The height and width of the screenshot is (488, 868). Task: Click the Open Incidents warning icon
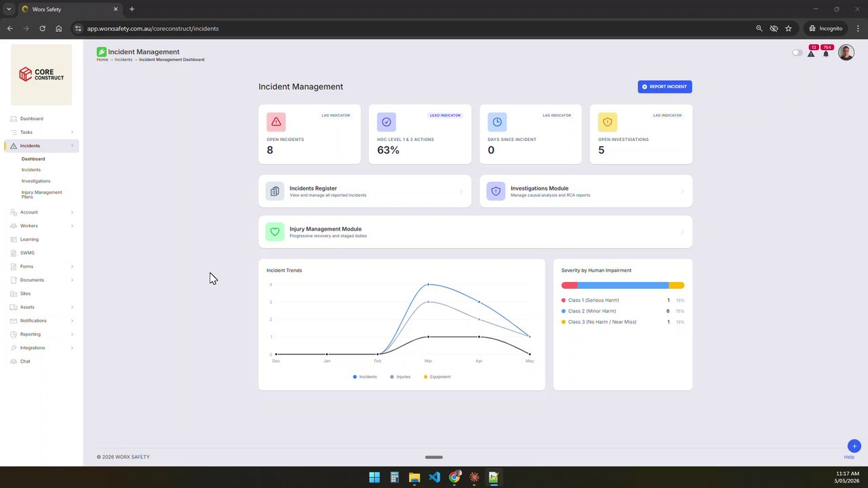pos(276,122)
